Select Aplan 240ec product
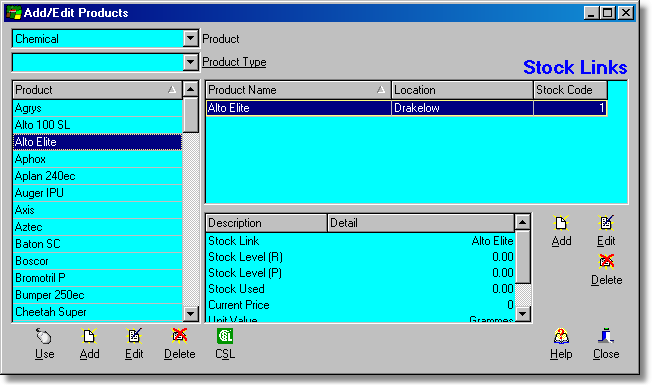The width and height of the screenshot is (652, 387). 97,176
